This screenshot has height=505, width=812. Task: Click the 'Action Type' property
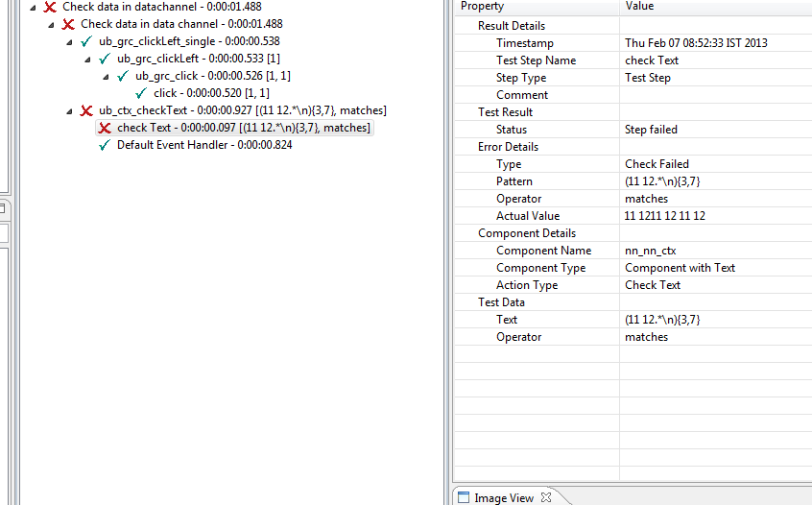pos(527,285)
